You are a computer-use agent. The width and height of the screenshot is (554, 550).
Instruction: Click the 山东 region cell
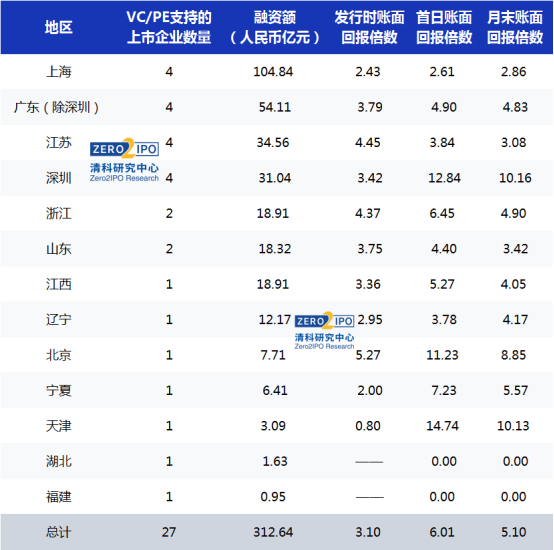click(59, 249)
